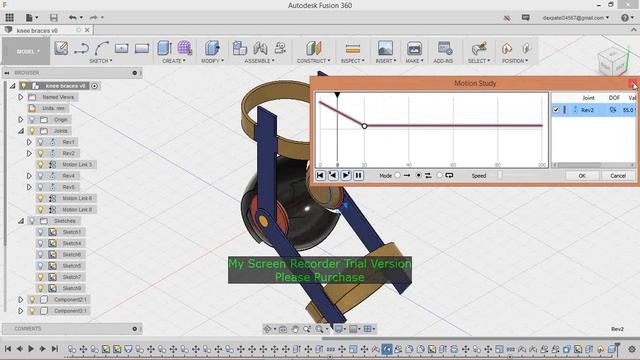Select the Arc sketch tool icon
The width and height of the screenshot is (640, 360).
(x=102, y=48)
